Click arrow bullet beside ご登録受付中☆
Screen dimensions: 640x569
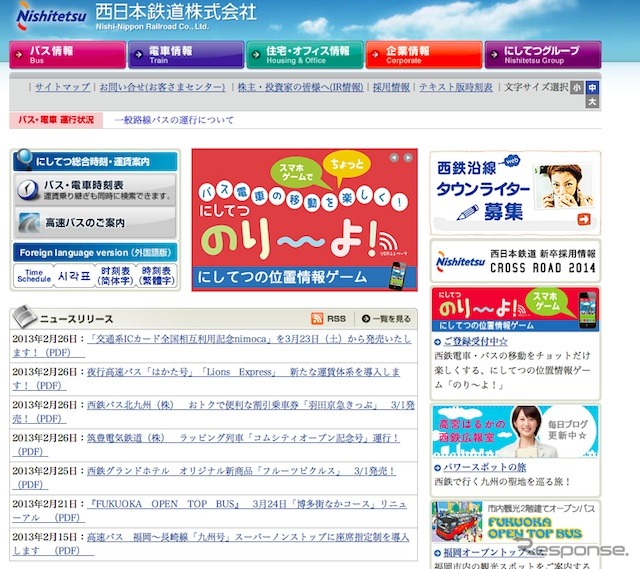(438, 342)
